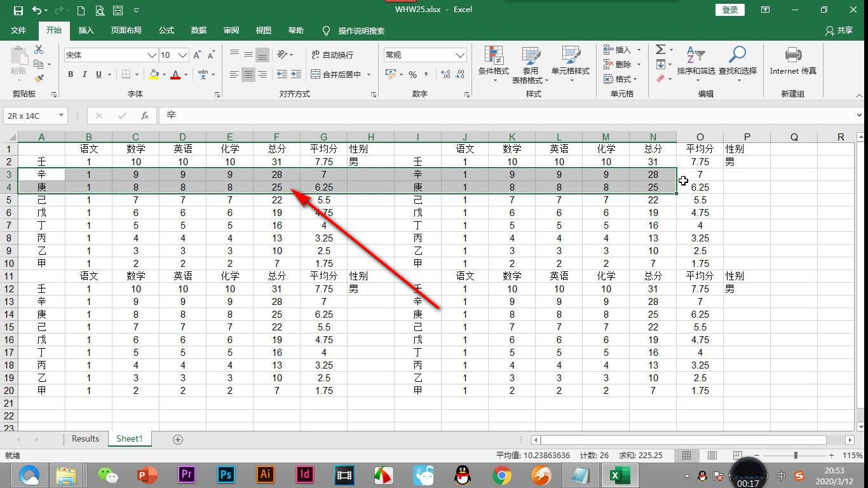Click the 格式 Format cells button
Viewport: 868px width, 488px height.
[622, 79]
